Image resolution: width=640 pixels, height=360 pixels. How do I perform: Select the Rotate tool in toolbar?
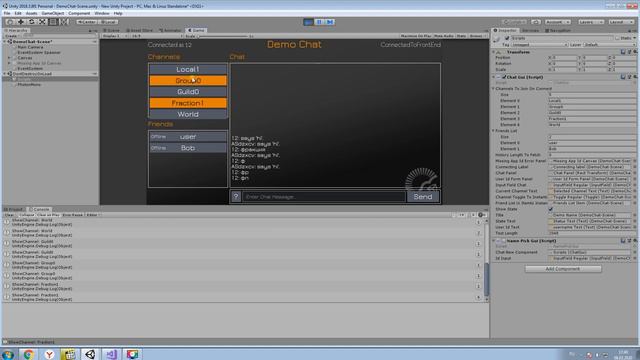(x=31, y=22)
